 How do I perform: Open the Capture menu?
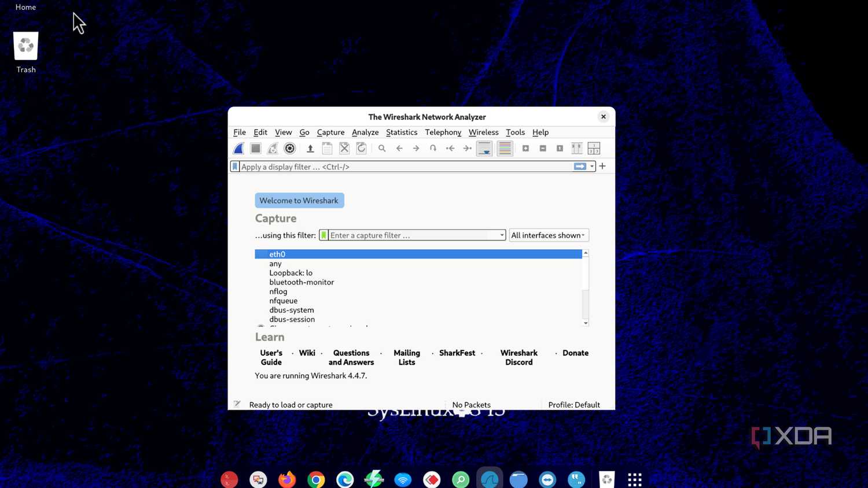330,132
